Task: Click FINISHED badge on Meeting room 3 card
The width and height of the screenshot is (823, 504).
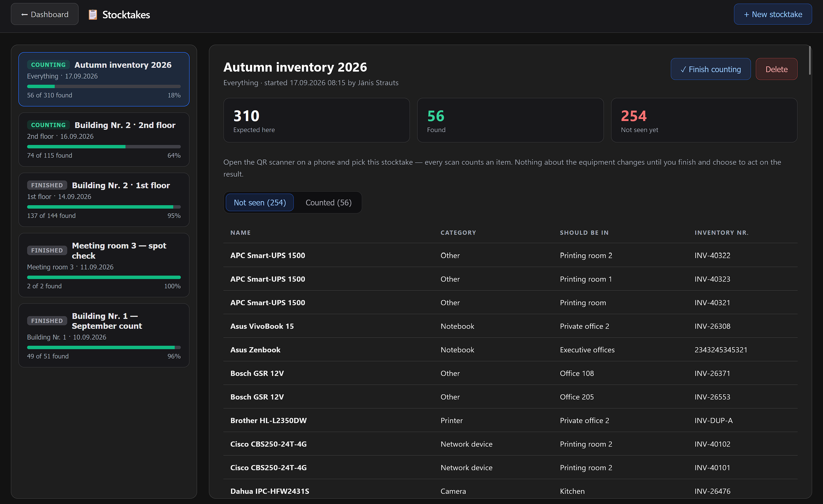Action: (47, 250)
